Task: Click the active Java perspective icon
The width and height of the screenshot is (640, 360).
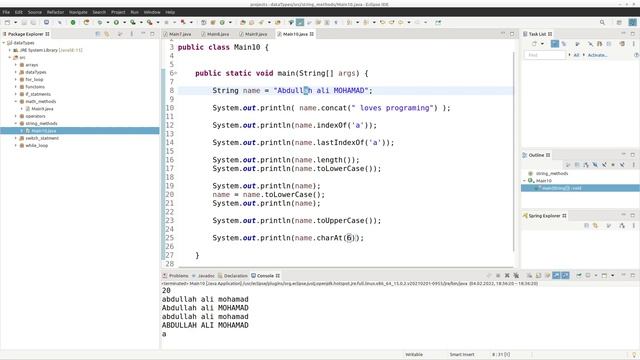Action: 632,22
